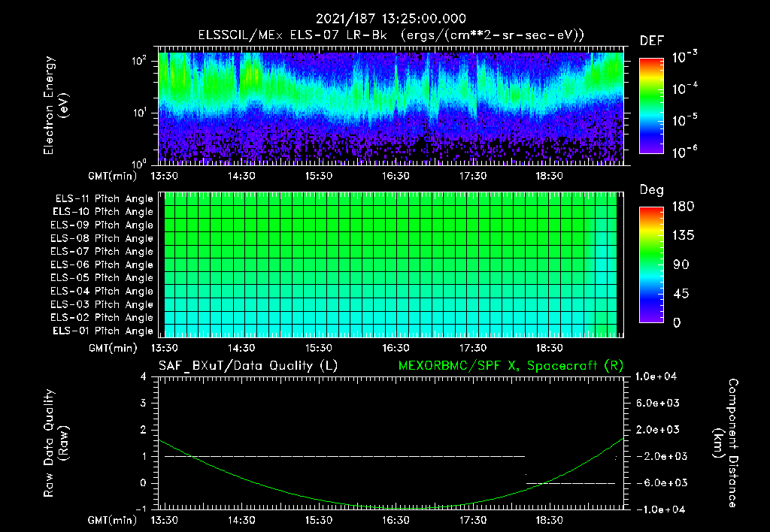Image resolution: width=770 pixels, height=532 pixels.
Task: Click the 16:30 tick on the spectrogram axis
Action: 396,176
